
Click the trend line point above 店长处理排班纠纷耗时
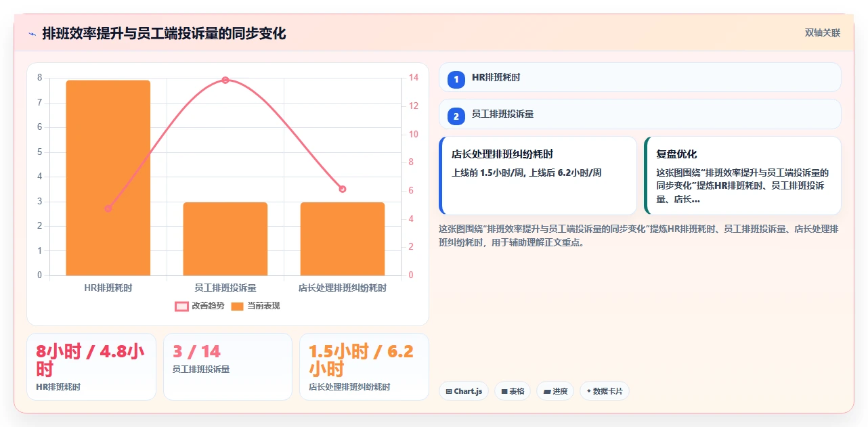click(343, 189)
